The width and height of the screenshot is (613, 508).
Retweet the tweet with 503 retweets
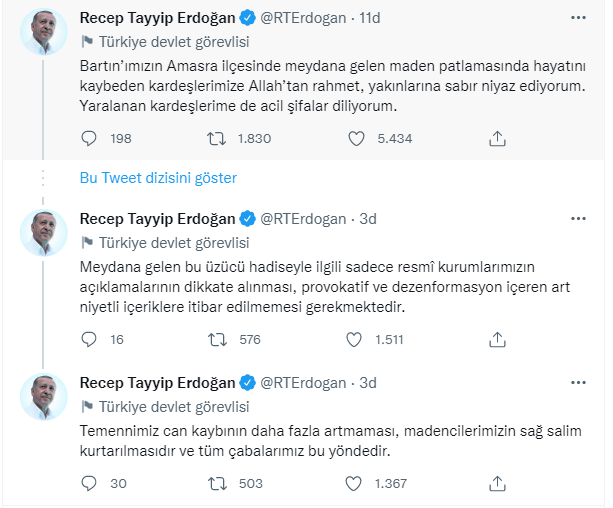(217, 483)
